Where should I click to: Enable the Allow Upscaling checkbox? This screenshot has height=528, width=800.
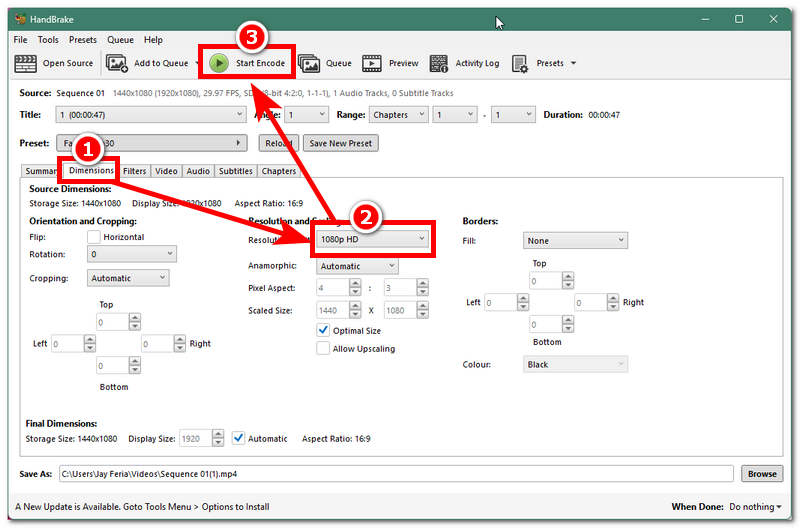(323, 349)
